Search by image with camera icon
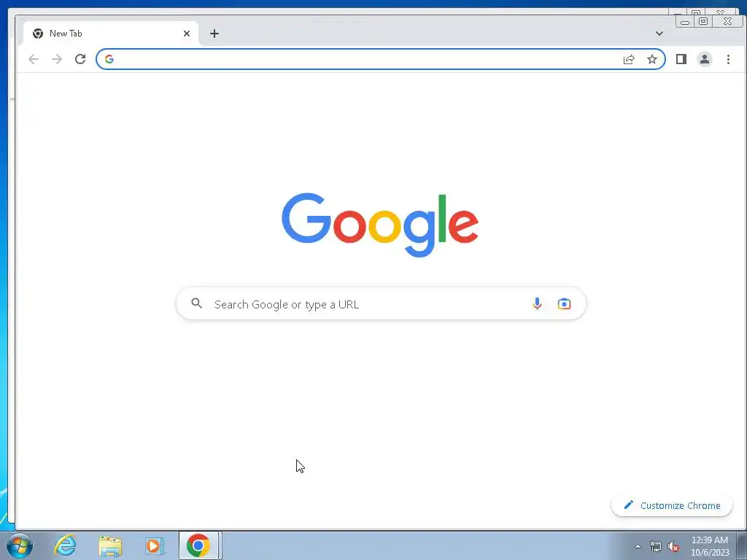This screenshot has height=560, width=747. pyautogui.click(x=564, y=304)
